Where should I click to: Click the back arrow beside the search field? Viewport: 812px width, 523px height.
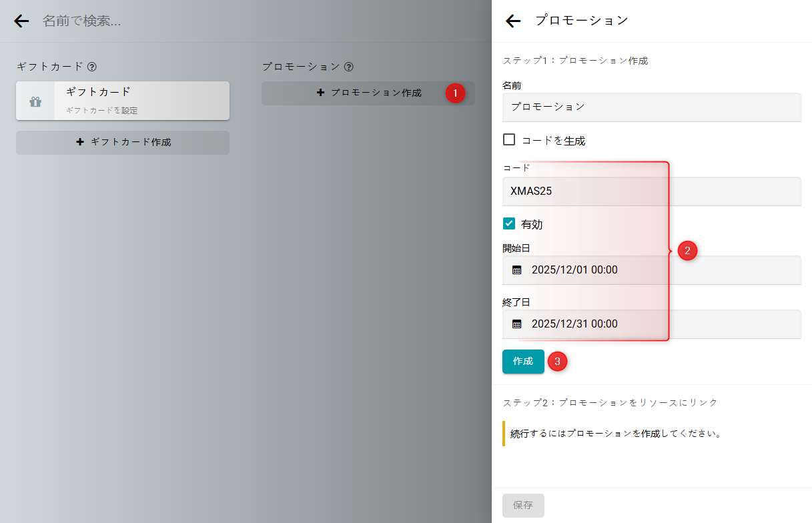coord(21,21)
